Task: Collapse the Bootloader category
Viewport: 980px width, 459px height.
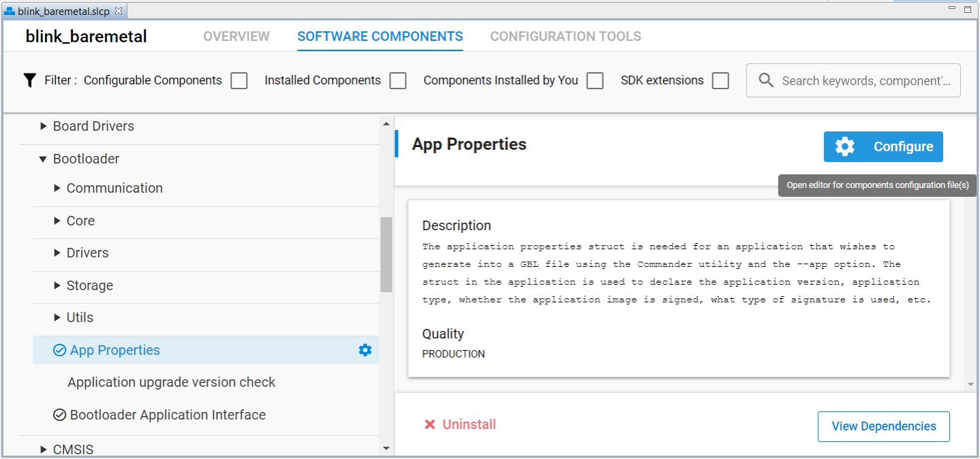Action: 43,158
